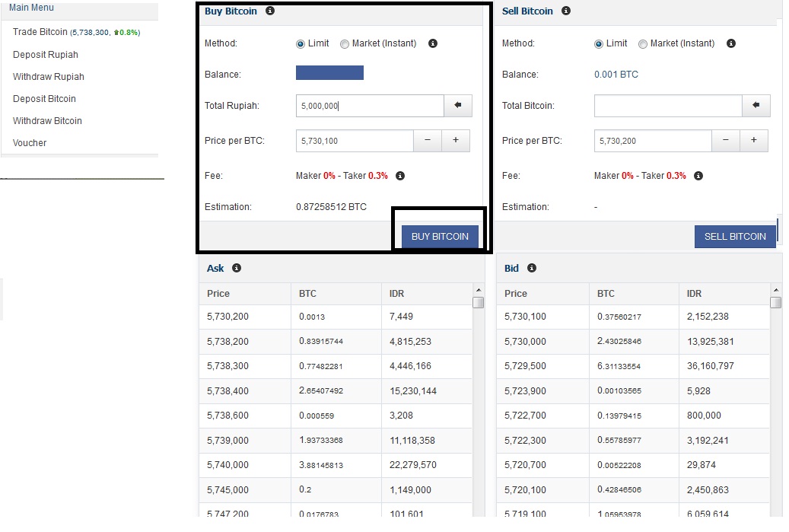
Task: Click Ask BTC amount 0.83915744
Action: coord(321,341)
